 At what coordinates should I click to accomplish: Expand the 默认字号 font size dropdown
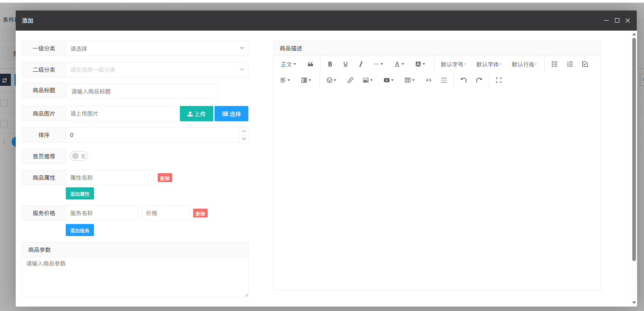pyautogui.click(x=453, y=64)
